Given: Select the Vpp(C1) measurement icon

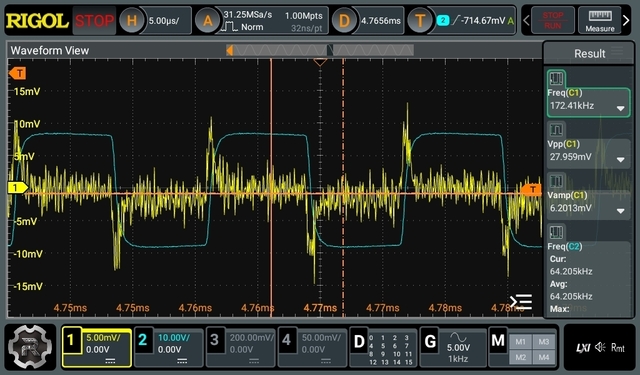Looking at the screenshot, I should click(556, 130).
